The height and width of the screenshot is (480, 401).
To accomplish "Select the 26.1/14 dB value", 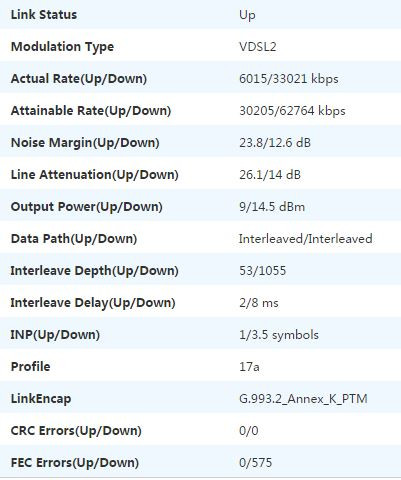I will tap(270, 175).
